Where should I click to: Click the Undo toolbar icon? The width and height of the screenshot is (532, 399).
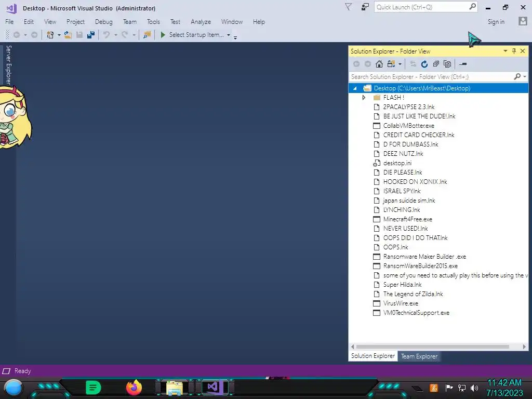tap(107, 35)
